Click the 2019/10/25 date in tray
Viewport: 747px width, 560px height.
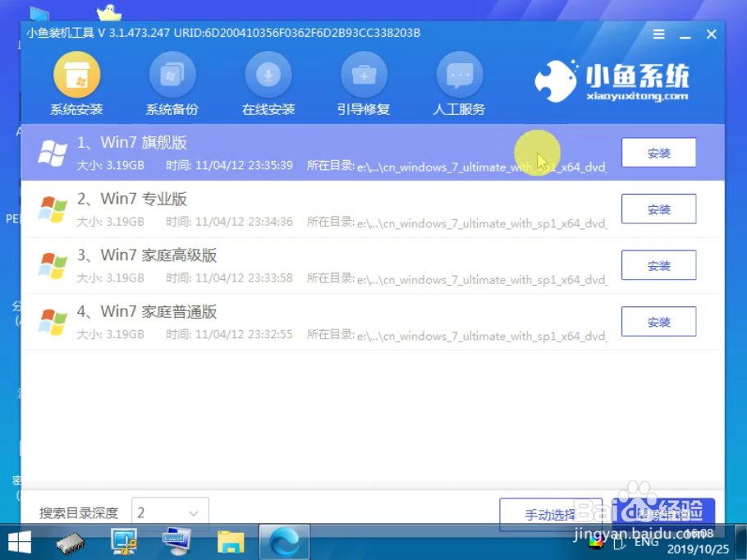pyautogui.click(x=698, y=549)
